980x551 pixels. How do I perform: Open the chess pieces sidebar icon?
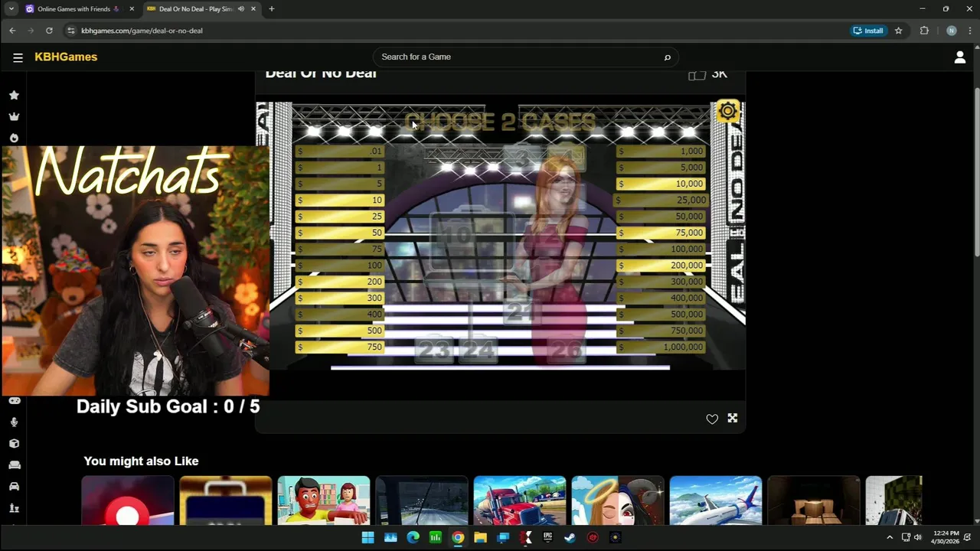pos(14,508)
